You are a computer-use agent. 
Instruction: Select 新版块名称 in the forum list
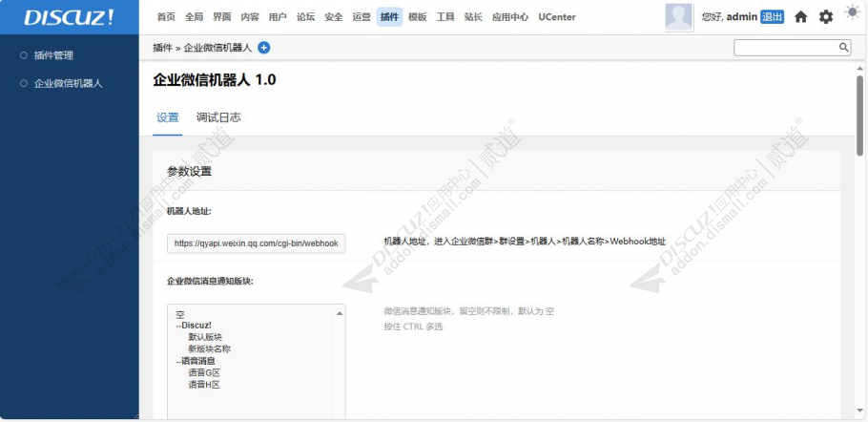click(x=209, y=348)
